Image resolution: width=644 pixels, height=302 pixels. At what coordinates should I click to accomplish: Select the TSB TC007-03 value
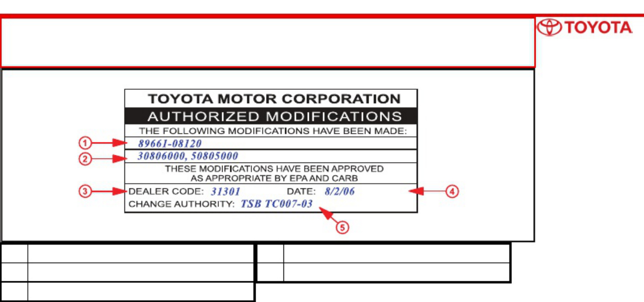277,204
